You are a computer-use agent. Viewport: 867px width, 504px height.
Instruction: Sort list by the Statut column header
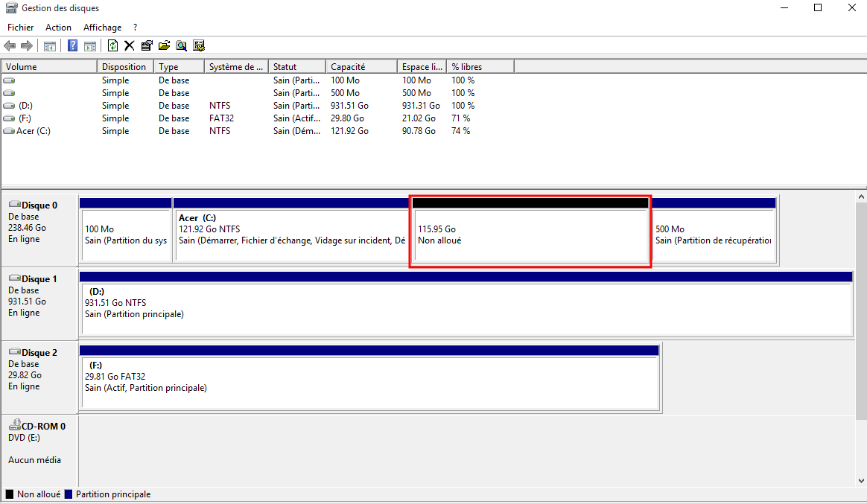[296, 67]
